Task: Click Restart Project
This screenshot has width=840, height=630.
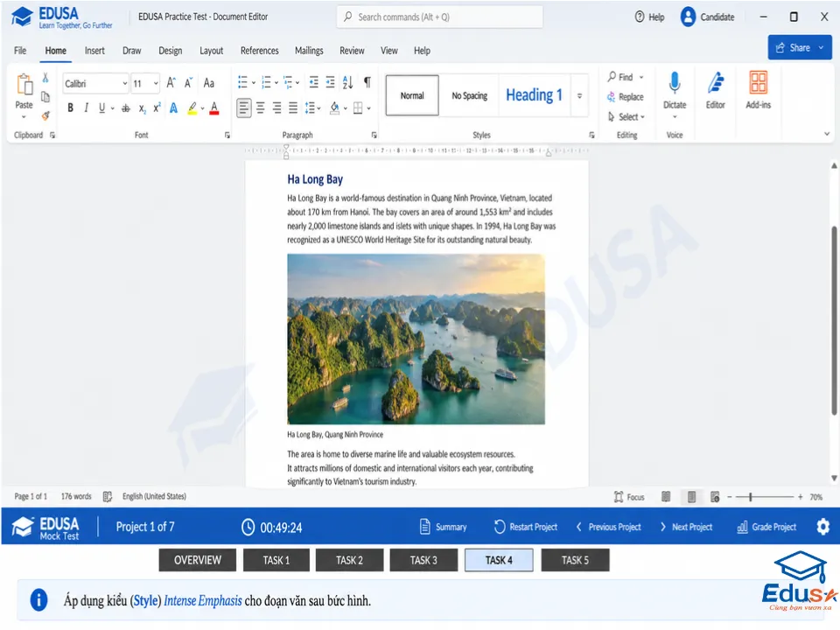Action: [x=526, y=527]
